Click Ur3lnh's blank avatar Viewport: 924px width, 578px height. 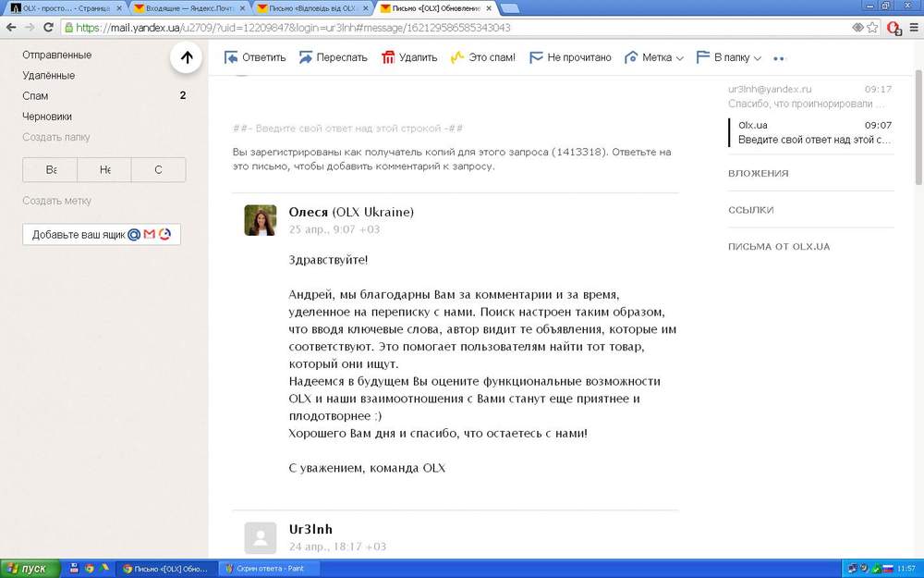(261, 538)
